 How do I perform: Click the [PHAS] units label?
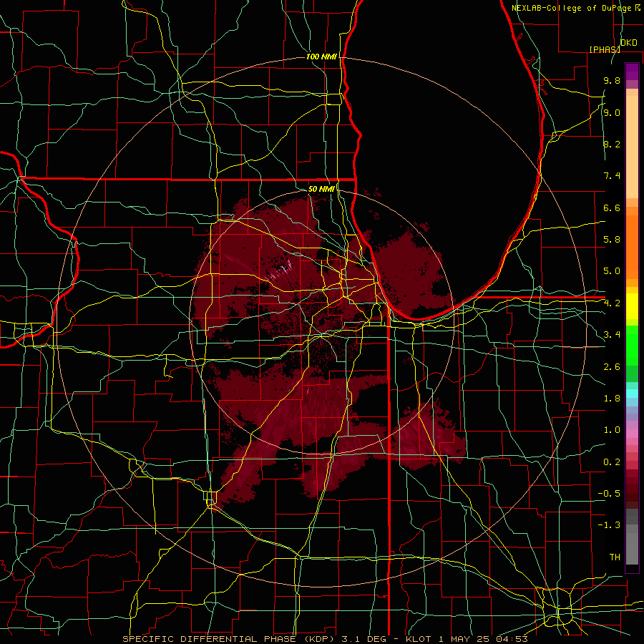[605, 49]
